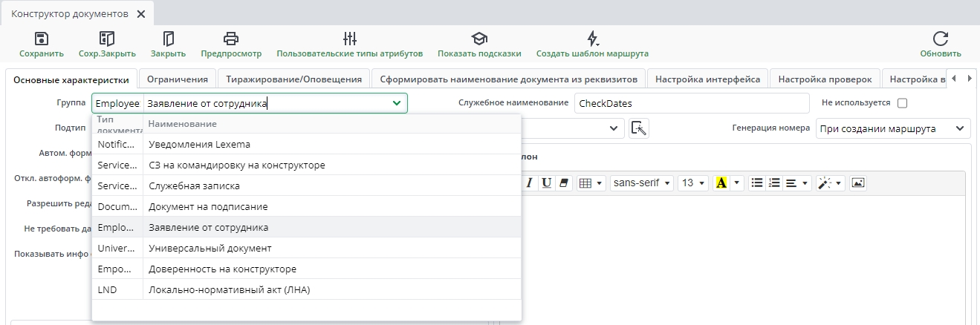Screen dimensions: 980x325
Task: Click Сохр.Закрыть save and close icon
Action: click(107, 39)
